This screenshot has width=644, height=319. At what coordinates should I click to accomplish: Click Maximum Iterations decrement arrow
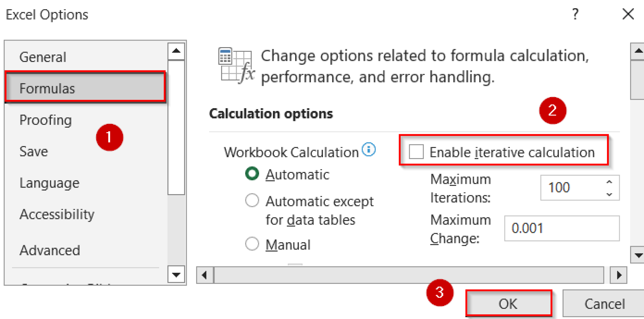click(x=609, y=194)
